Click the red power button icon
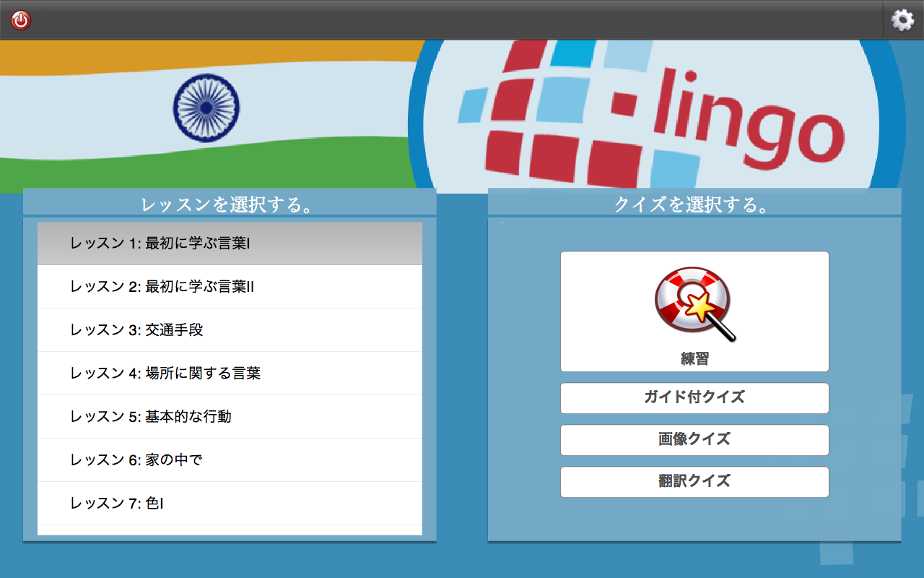Viewport: 924px width, 578px height. pyautogui.click(x=21, y=20)
